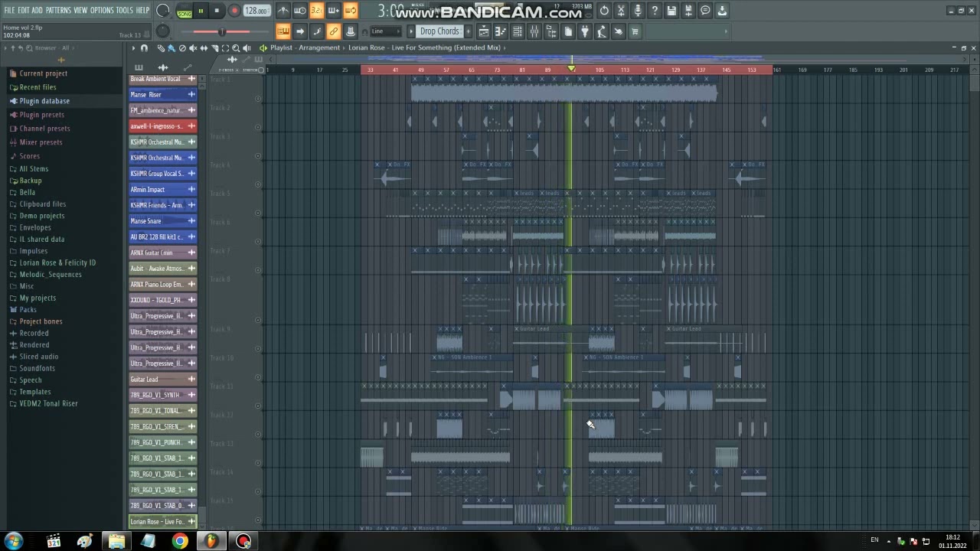
Task: Open the Drop Chords pattern selector
Action: pos(439,31)
